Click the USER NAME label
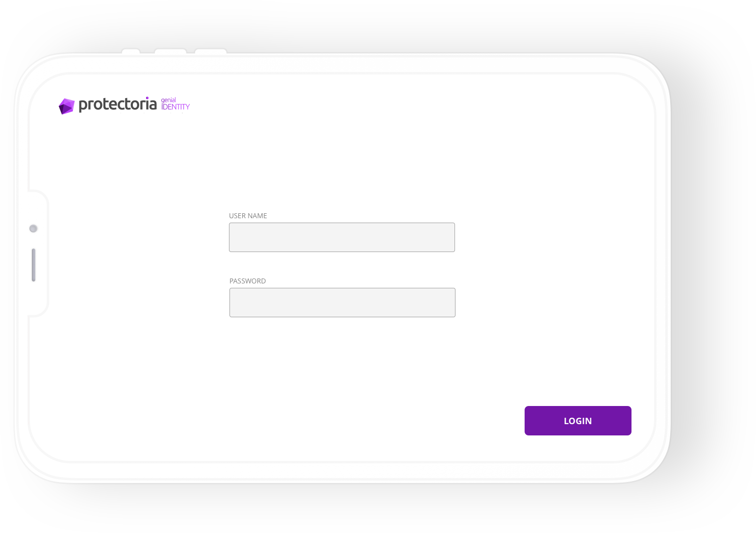 248,216
